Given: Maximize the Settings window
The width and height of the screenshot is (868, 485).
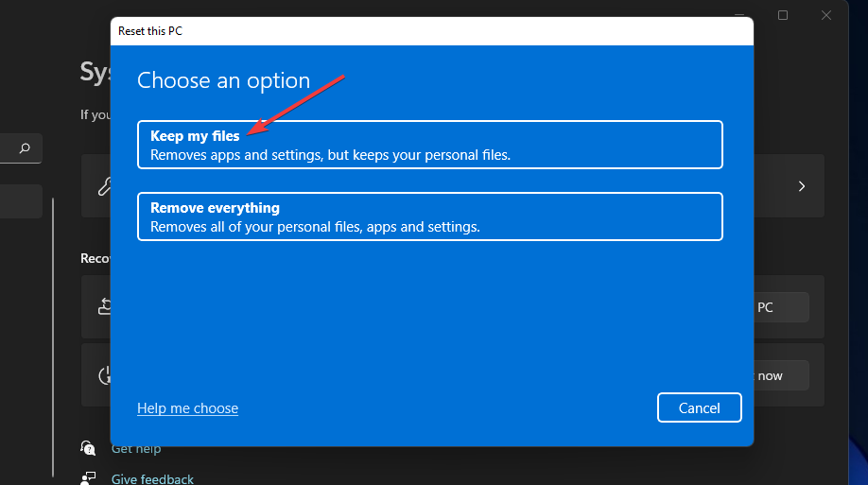Looking at the screenshot, I should 783,15.
